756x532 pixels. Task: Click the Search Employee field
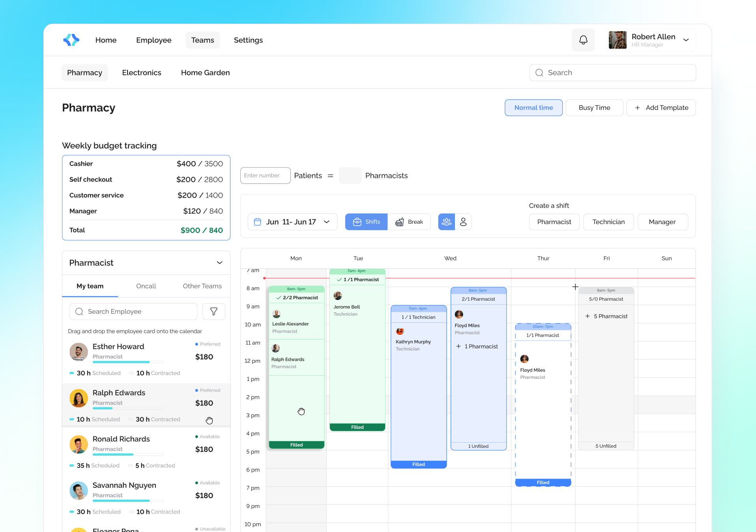tap(133, 311)
